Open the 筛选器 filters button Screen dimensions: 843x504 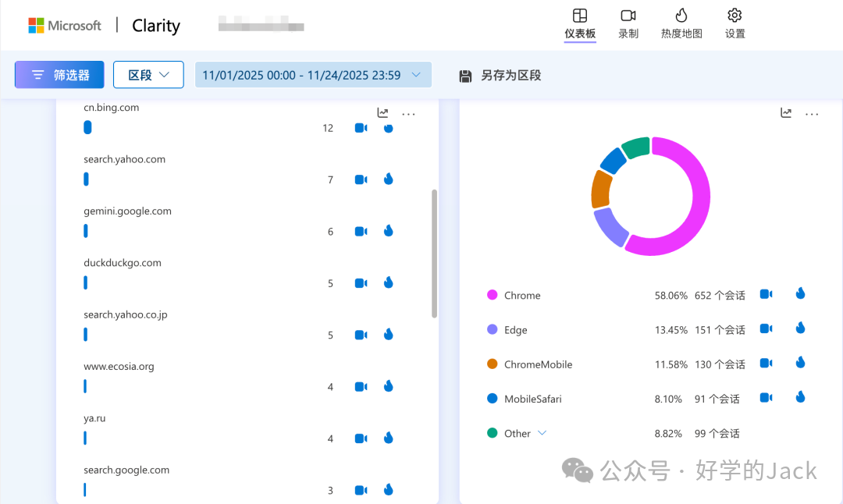coord(59,75)
